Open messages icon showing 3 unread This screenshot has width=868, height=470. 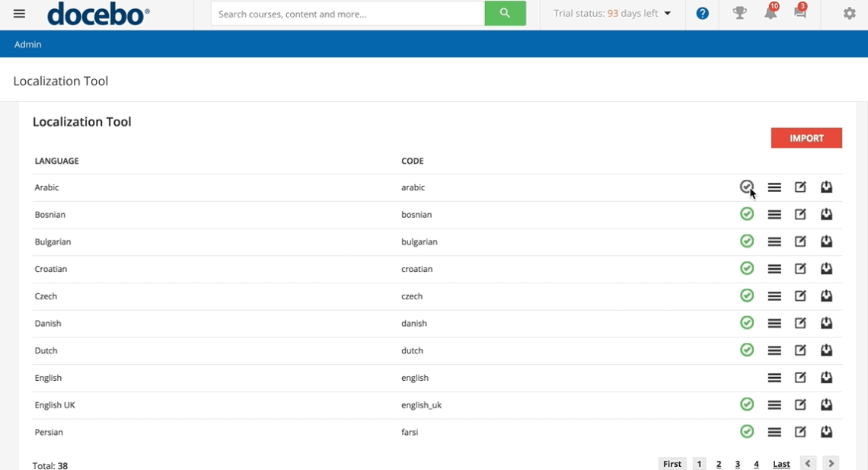(799, 14)
